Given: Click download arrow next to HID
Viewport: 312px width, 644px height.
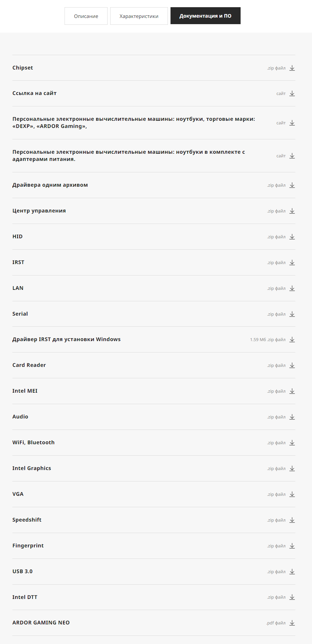Looking at the screenshot, I should (x=292, y=237).
